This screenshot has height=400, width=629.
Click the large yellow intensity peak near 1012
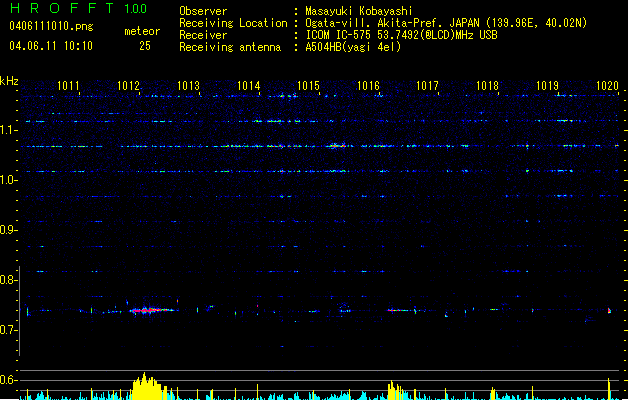148,387
